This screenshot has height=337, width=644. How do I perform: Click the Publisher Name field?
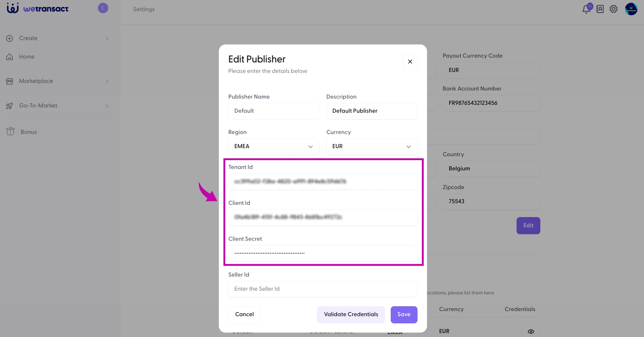[x=274, y=111]
